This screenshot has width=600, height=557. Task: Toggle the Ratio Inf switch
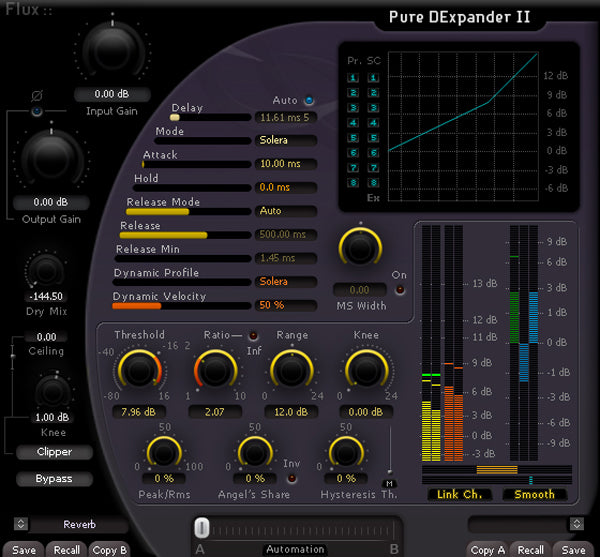coord(251,335)
